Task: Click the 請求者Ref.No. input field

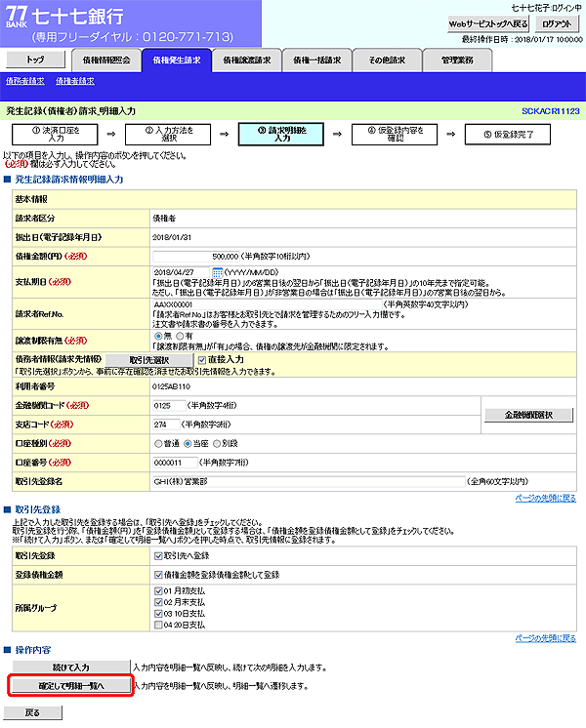Action: [x=268, y=304]
